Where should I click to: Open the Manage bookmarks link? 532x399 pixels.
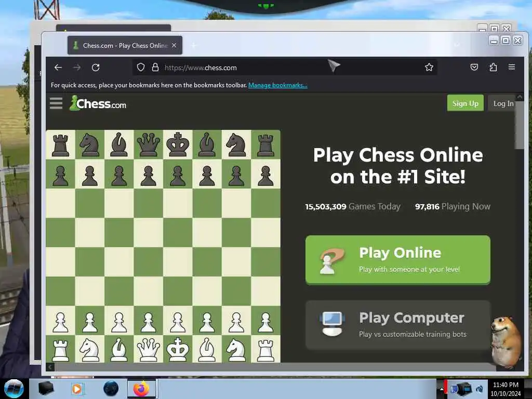(x=278, y=85)
